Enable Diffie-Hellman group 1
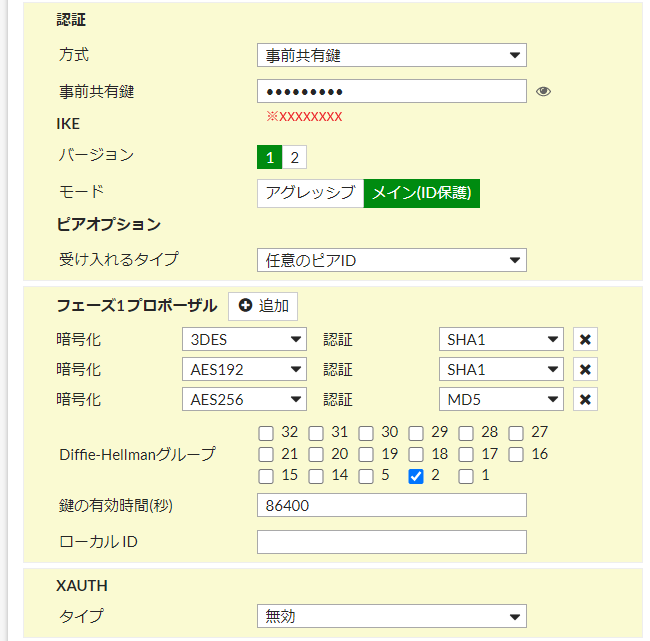The width and height of the screenshot is (650, 641). [x=466, y=476]
